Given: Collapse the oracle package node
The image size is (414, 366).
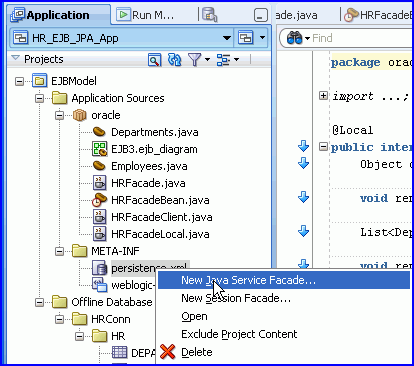Looking at the screenshot, I should tap(60, 115).
